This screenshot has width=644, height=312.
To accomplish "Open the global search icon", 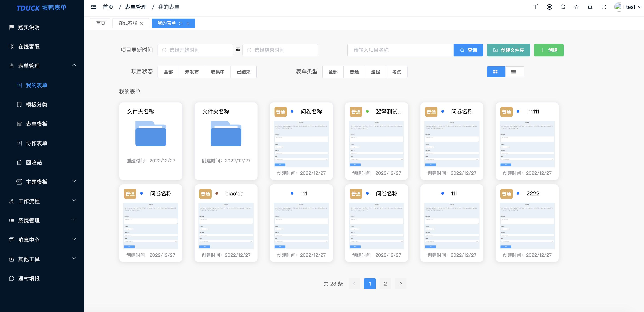I will tap(563, 7).
